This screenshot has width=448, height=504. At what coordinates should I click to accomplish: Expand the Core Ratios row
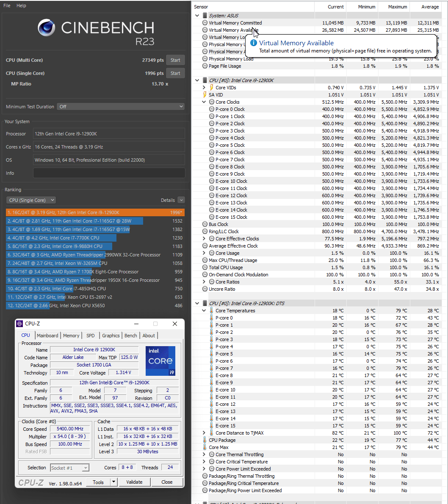204,282
